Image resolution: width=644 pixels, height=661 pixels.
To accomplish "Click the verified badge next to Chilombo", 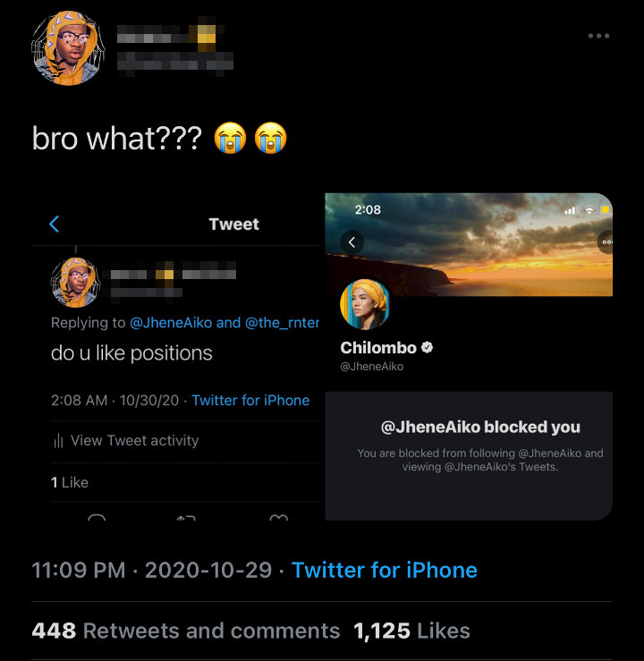I will (428, 347).
